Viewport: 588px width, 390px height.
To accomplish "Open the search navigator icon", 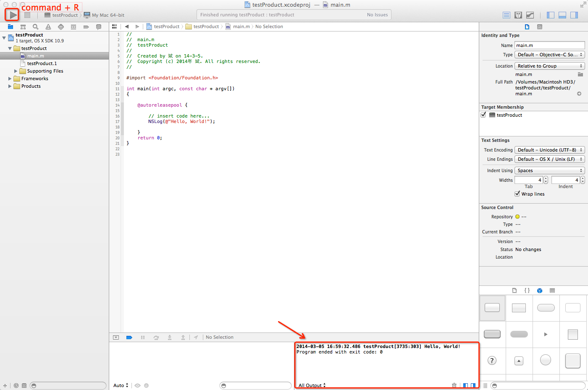I will tap(36, 27).
